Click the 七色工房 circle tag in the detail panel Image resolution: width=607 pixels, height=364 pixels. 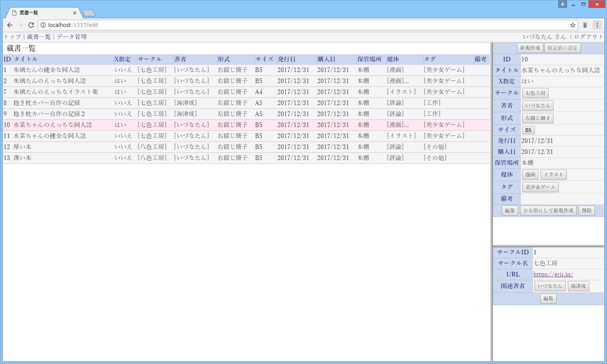[535, 93]
